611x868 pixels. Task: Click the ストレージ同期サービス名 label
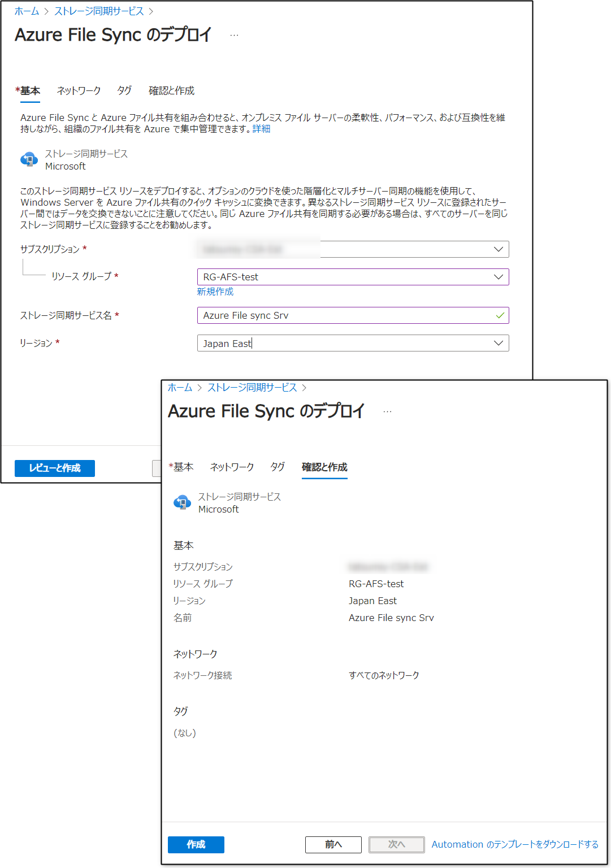(x=66, y=315)
